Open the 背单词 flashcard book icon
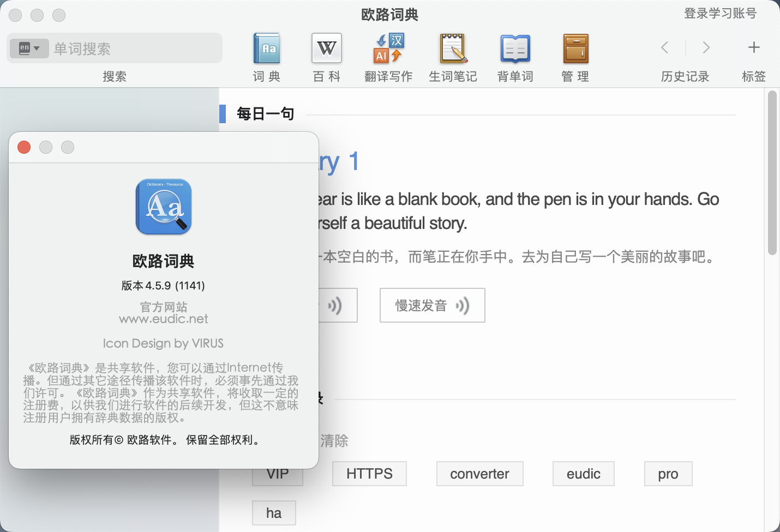Screen dimensions: 780x532 (x=515, y=49)
